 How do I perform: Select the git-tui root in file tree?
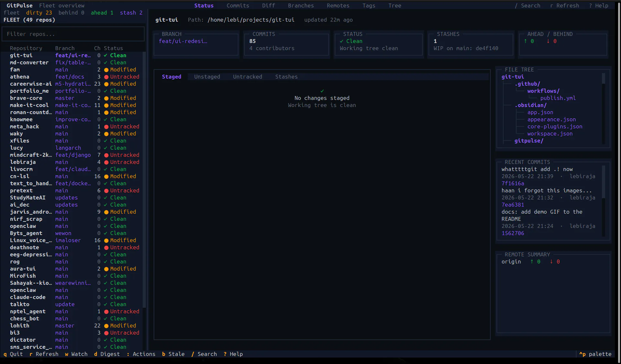click(513, 77)
